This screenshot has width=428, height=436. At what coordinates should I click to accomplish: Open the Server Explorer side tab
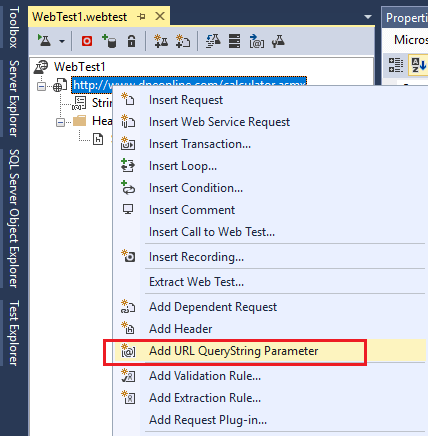[14, 99]
